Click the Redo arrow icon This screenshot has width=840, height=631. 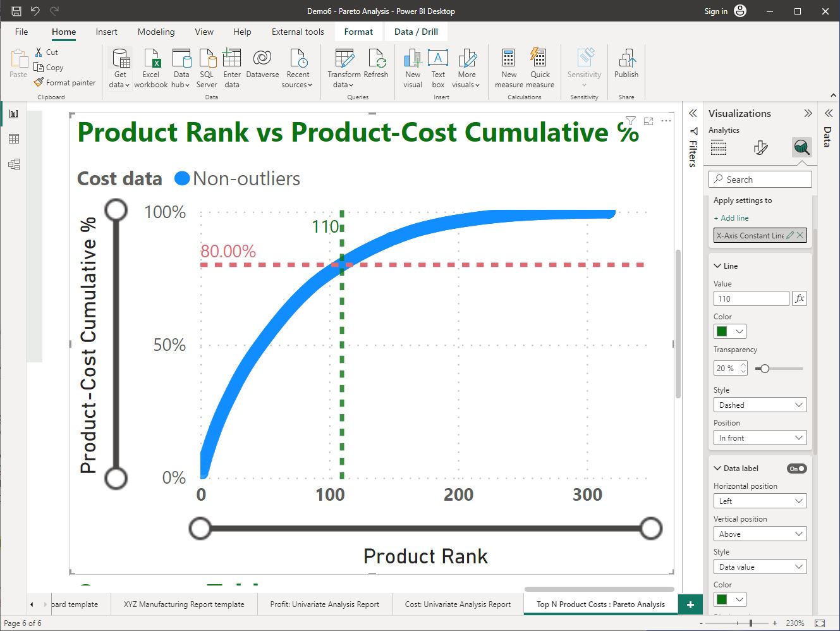point(54,11)
